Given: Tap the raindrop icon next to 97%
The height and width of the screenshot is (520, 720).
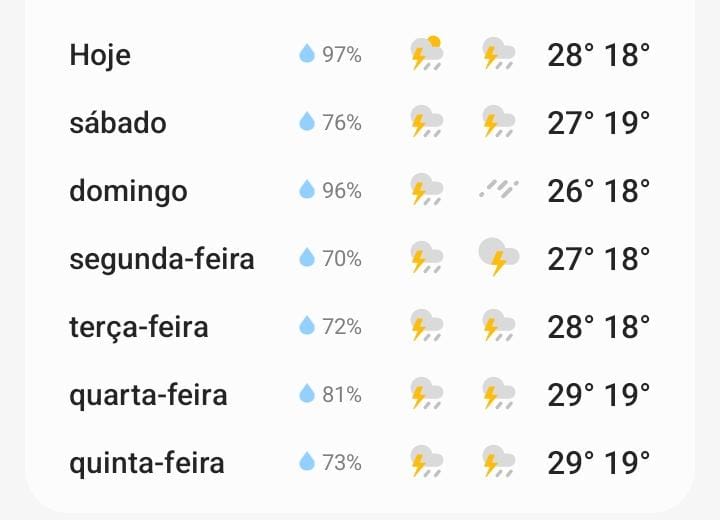Looking at the screenshot, I should (x=307, y=53).
